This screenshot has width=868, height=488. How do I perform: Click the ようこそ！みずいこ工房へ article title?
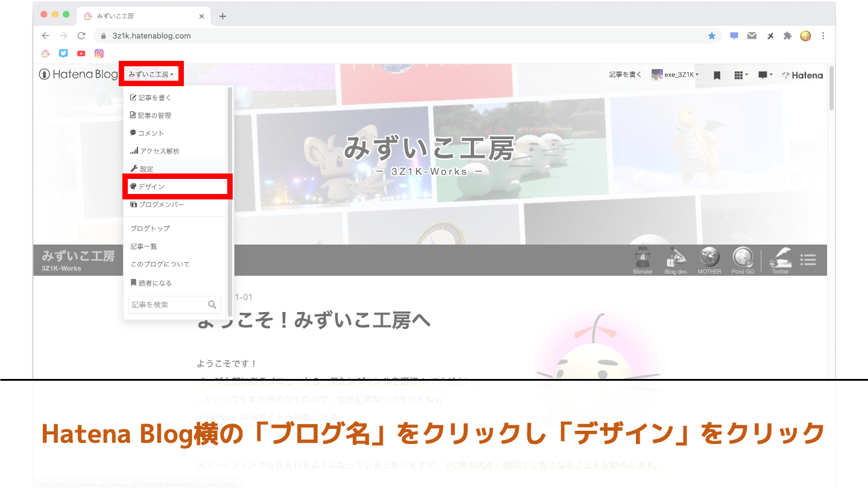point(313,321)
